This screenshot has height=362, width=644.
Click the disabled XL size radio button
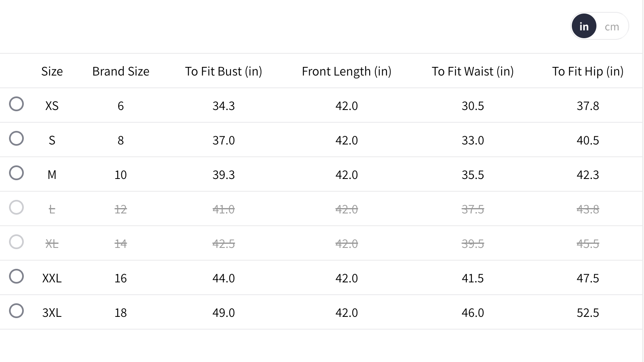(x=16, y=242)
